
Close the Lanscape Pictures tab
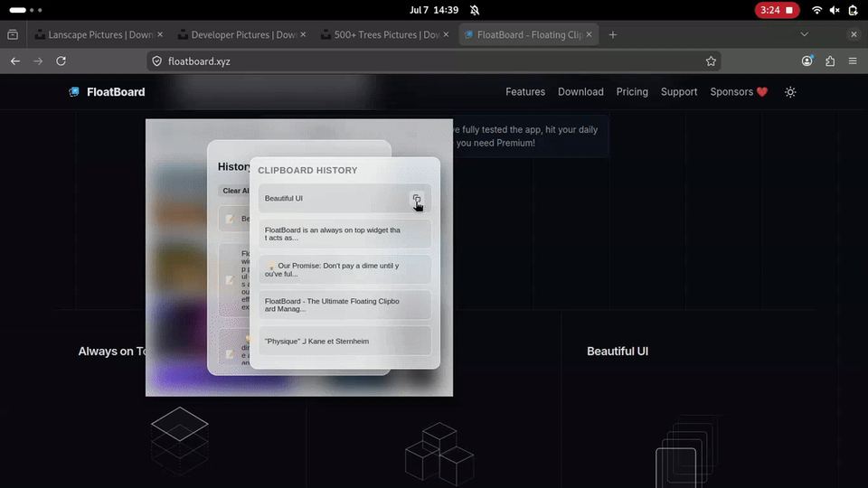[160, 34]
